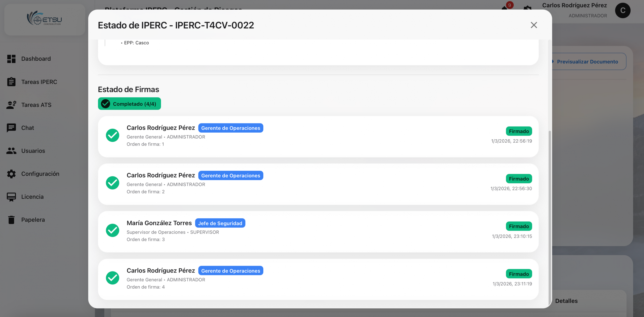Open Tareas ATS section

[36, 105]
